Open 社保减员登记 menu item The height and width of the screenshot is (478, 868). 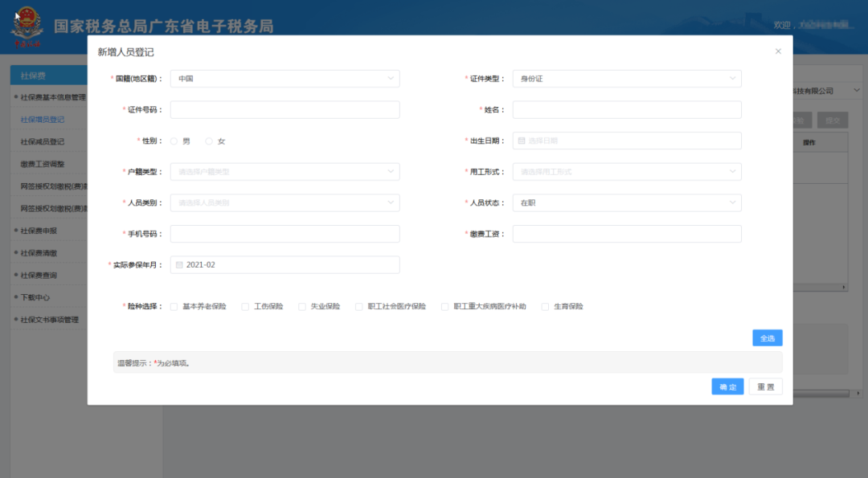point(43,141)
